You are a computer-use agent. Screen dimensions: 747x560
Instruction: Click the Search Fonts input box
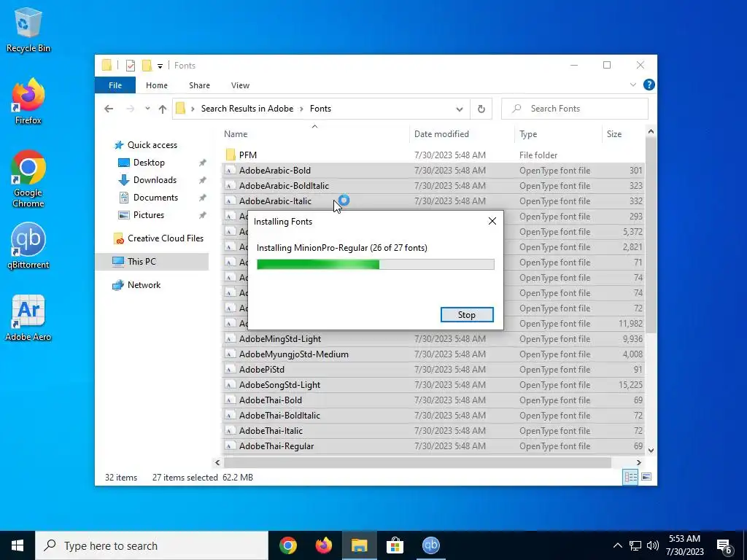[x=575, y=109]
